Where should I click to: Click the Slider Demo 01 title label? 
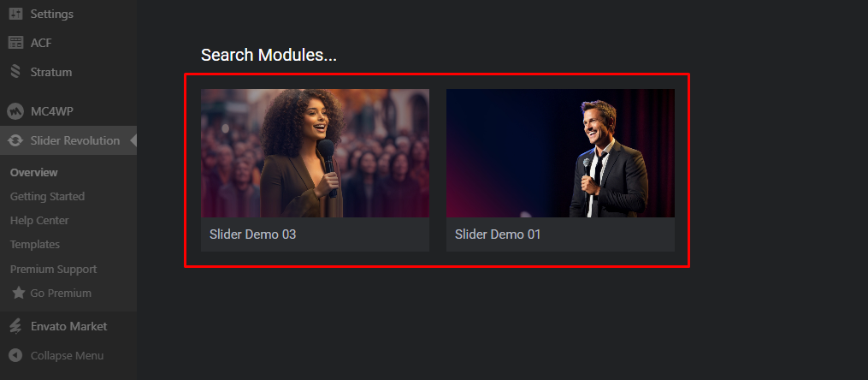click(498, 235)
